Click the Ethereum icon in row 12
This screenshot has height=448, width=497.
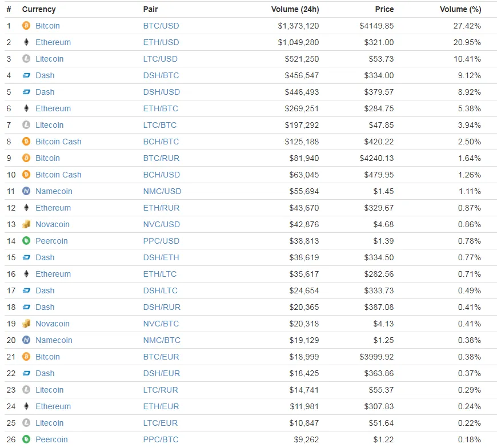[x=26, y=208]
